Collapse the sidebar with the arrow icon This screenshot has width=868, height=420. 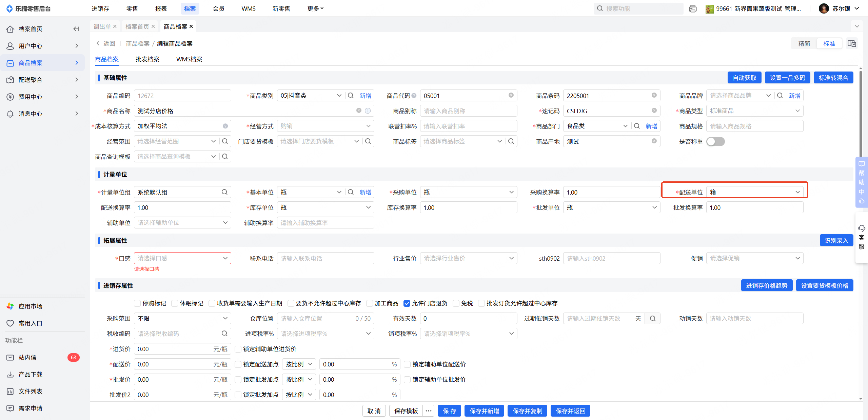(x=76, y=29)
